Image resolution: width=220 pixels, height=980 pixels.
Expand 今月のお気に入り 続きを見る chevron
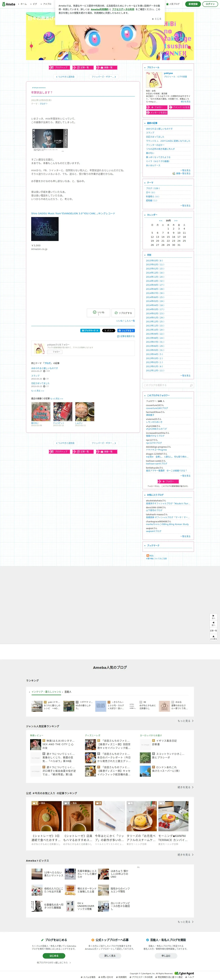(x=185, y=855)
